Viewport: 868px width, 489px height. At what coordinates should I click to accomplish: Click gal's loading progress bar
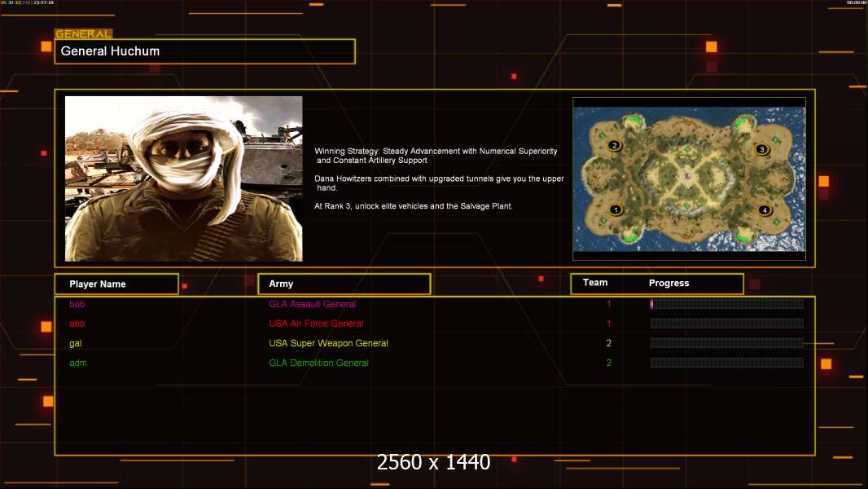click(727, 343)
